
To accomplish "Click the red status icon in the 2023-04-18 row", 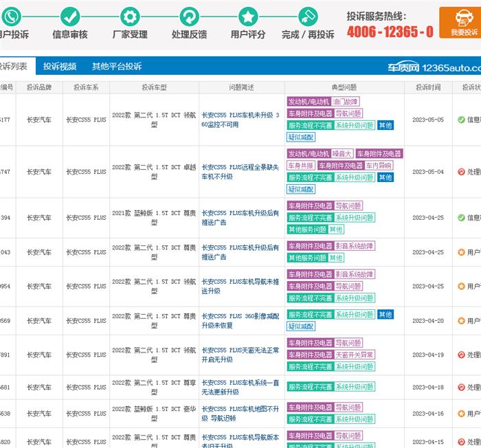I will pos(461,388).
